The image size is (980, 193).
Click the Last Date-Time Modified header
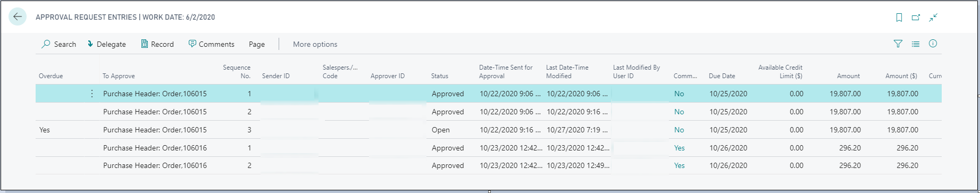point(567,72)
